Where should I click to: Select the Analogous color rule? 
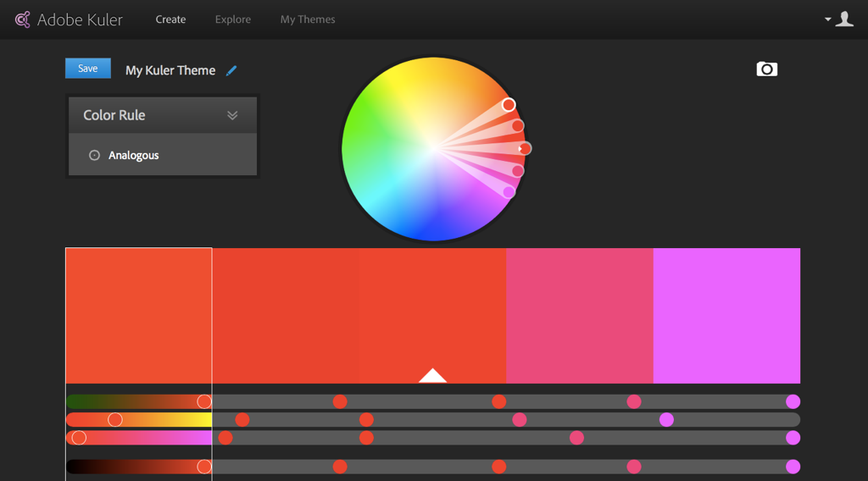coord(133,155)
